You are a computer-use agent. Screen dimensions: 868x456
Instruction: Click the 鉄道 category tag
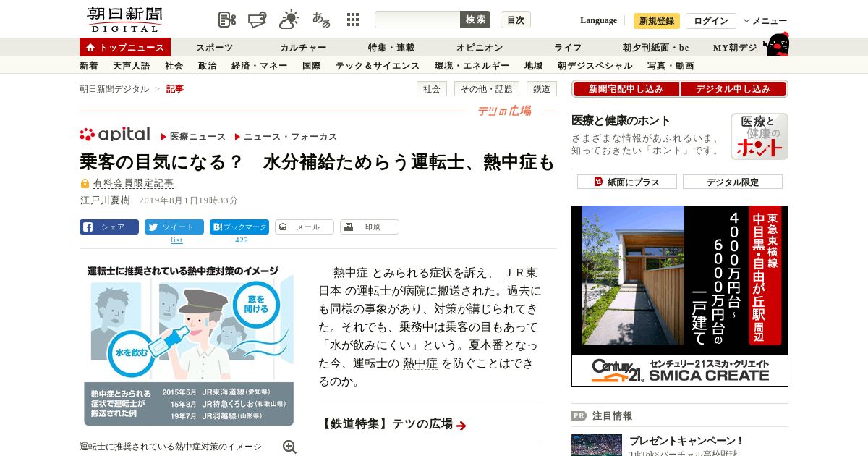pyautogui.click(x=542, y=89)
